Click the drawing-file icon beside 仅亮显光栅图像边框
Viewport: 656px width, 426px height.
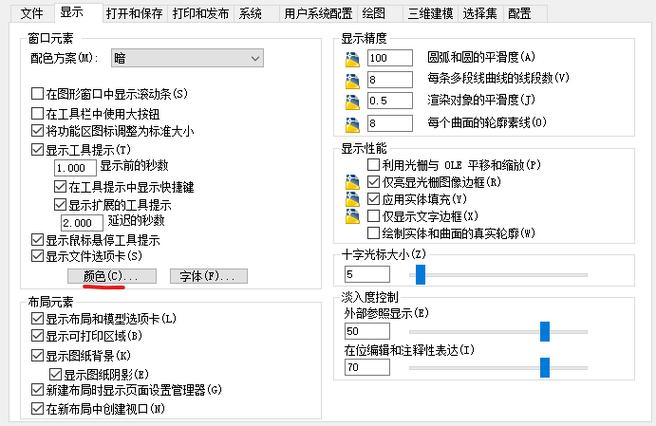pyautogui.click(x=352, y=182)
